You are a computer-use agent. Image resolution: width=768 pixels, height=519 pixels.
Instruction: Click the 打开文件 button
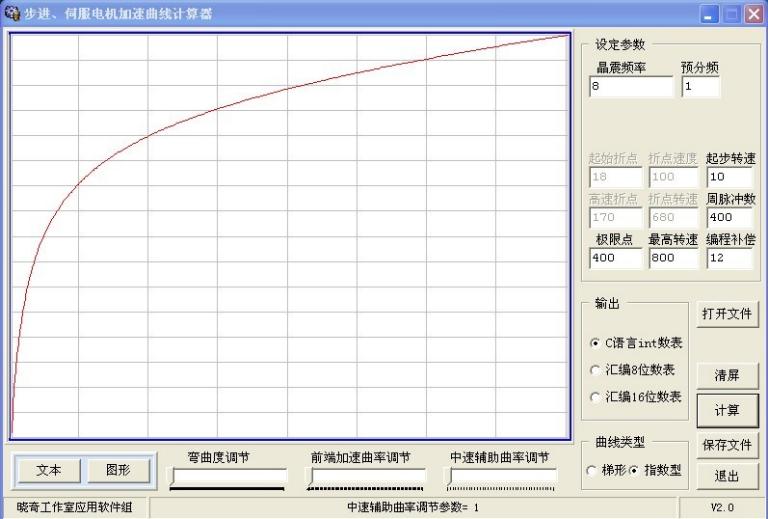point(727,314)
